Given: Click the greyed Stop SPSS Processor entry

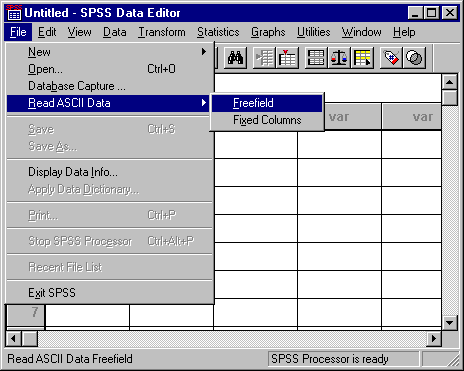Looking at the screenshot, I should (110, 241).
